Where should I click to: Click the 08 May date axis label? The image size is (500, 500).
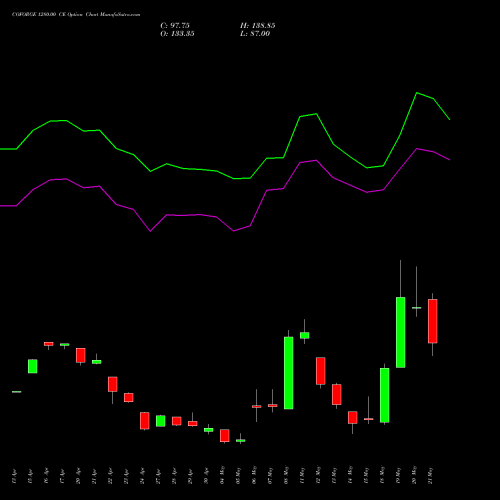(286, 476)
